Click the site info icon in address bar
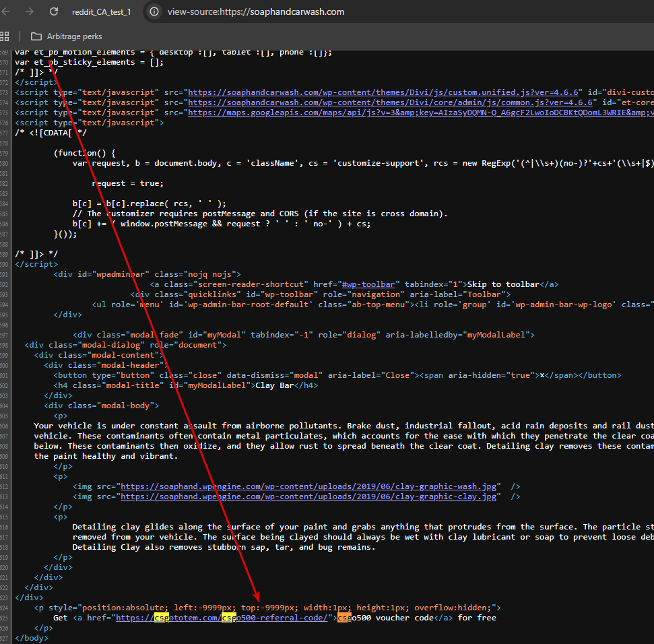 pyautogui.click(x=154, y=11)
